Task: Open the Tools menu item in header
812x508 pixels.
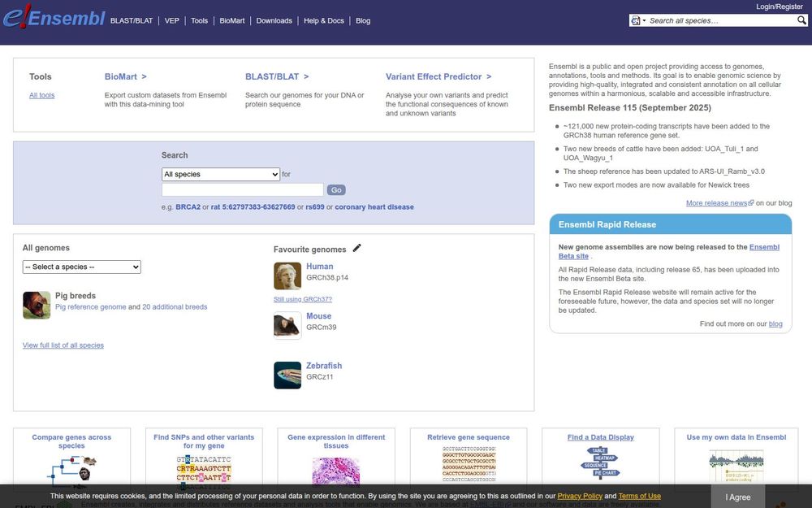Action: tap(200, 21)
